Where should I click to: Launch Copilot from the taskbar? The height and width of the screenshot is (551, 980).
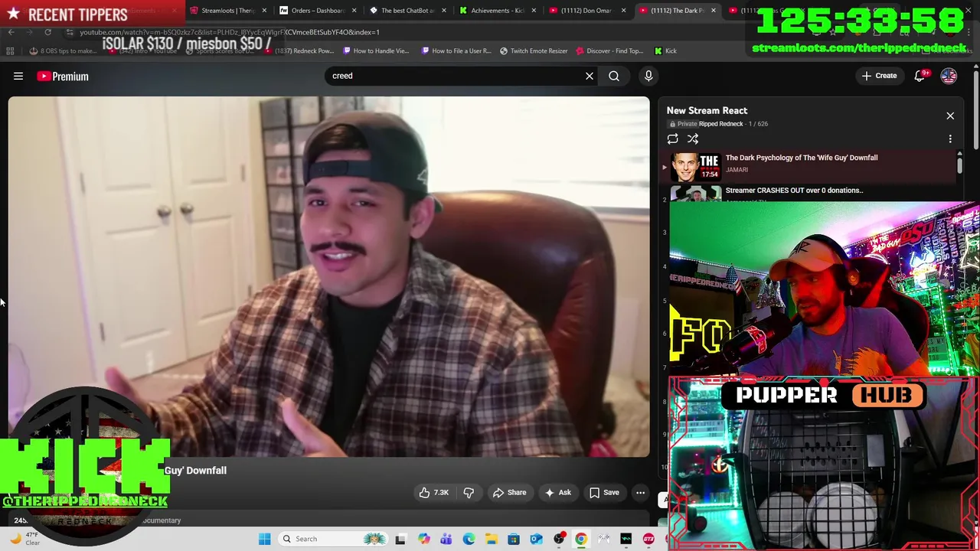pos(423,539)
